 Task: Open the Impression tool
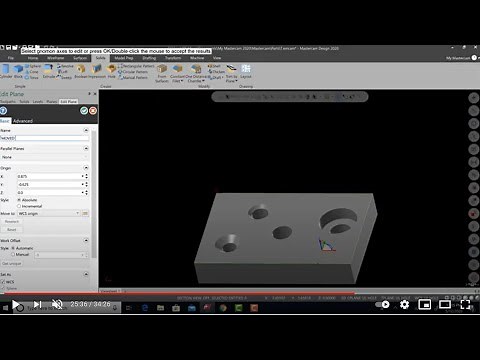pos(97,72)
